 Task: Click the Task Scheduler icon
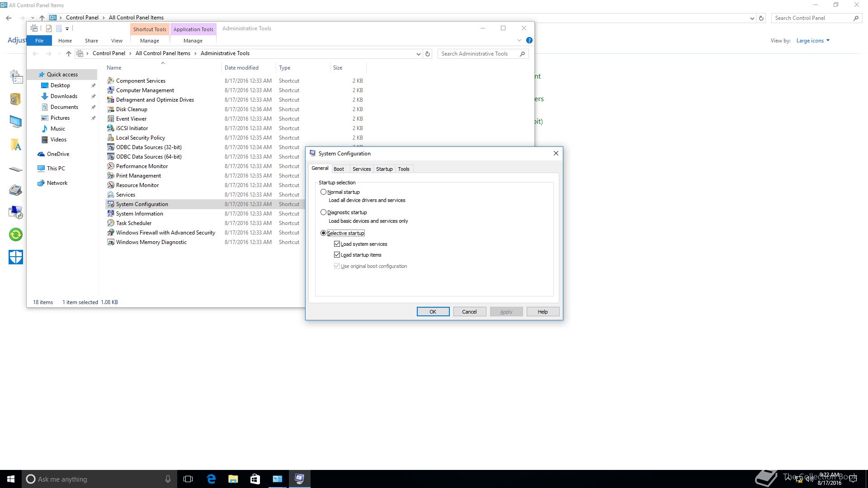(111, 223)
